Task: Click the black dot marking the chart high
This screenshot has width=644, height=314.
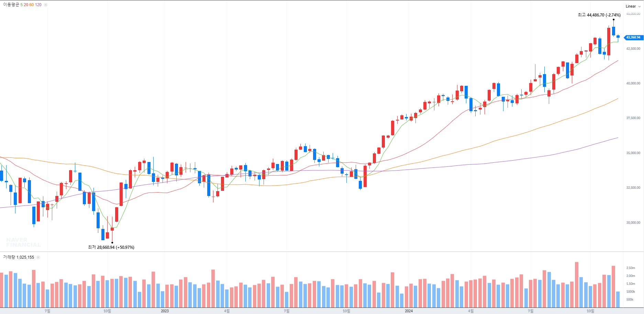Action: [x=613, y=20]
